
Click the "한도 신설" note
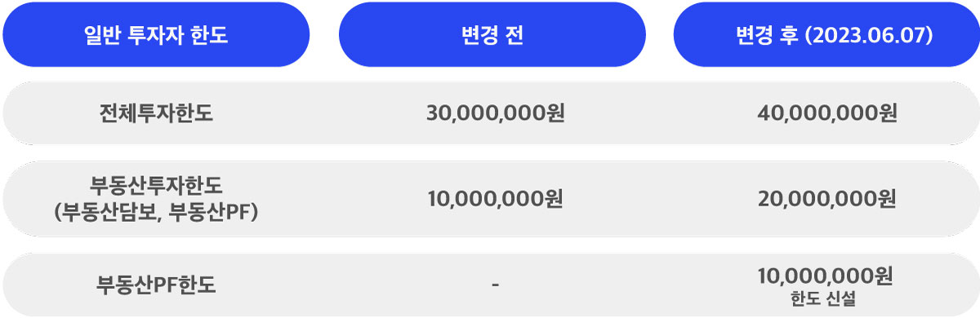click(822, 300)
